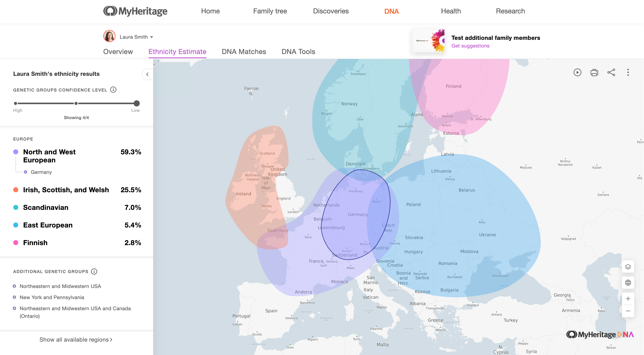Share the ethnicity estimate
This screenshot has height=355, width=644.
click(611, 72)
